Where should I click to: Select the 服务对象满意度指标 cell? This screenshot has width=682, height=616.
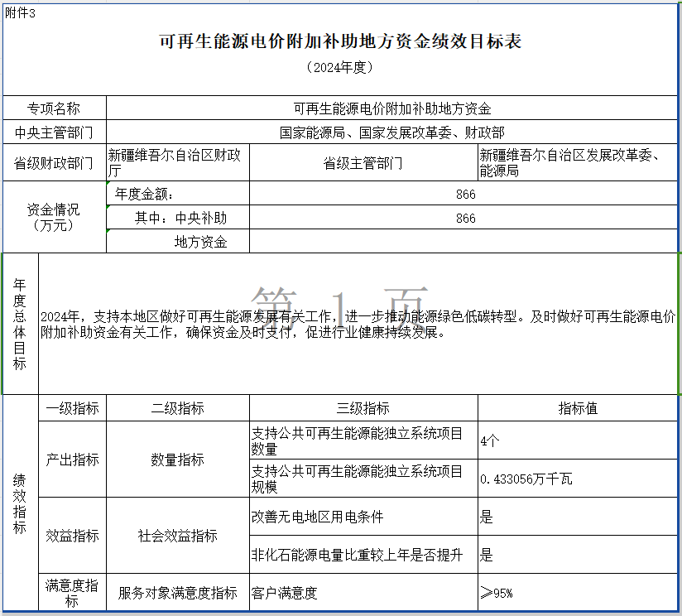(177, 593)
